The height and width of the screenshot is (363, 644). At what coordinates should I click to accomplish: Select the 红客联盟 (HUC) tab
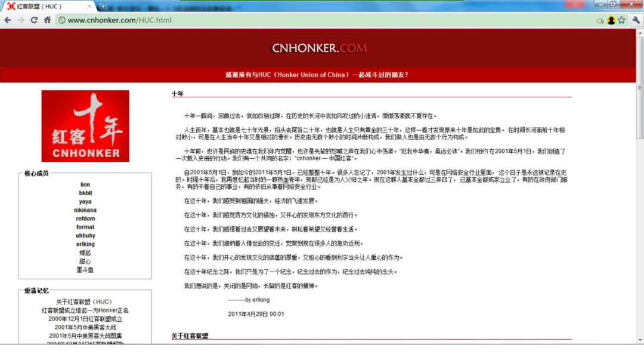(42, 7)
